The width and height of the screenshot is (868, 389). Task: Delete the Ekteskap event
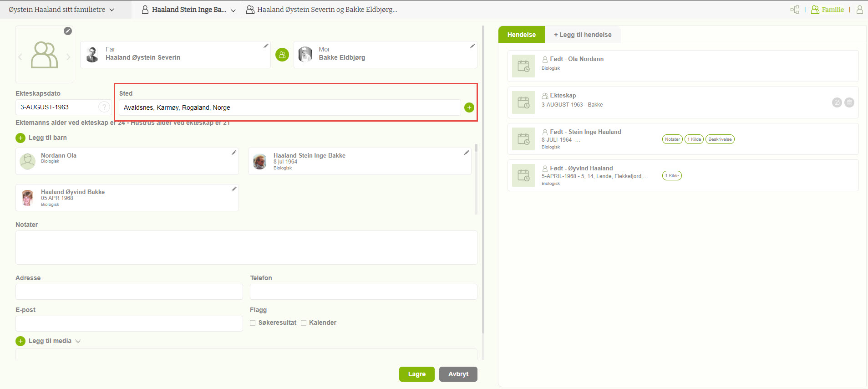[x=849, y=102]
